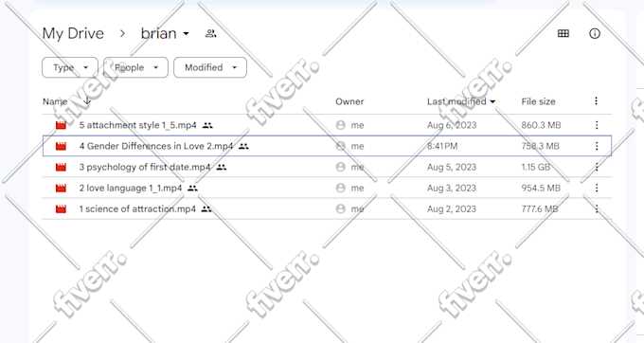Open the Modified filter dropdown

point(210,67)
